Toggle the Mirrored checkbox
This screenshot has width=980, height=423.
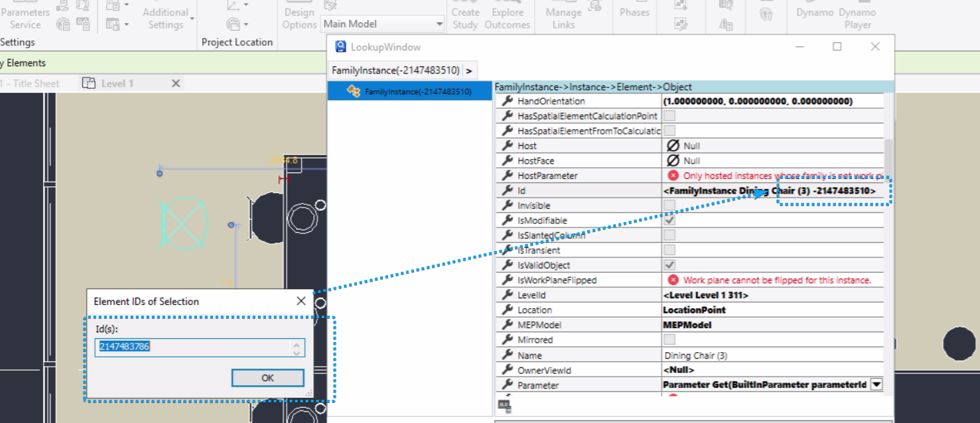point(669,339)
